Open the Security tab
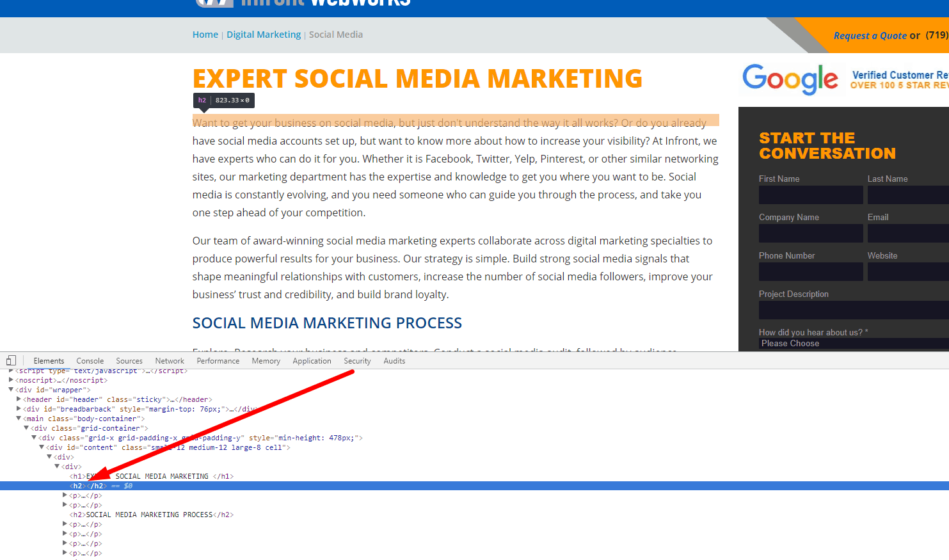Viewport: 949px width, 560px height. pos(356,360)
